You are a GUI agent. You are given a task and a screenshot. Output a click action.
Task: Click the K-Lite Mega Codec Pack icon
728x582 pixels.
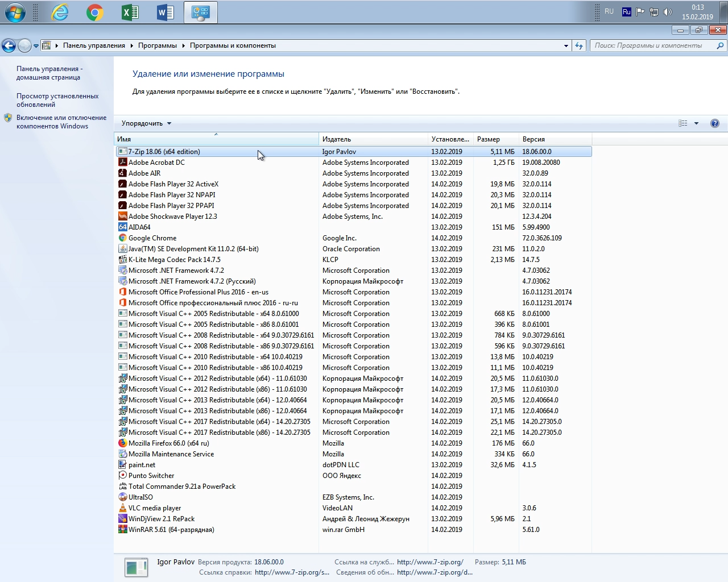coord(122,260)
